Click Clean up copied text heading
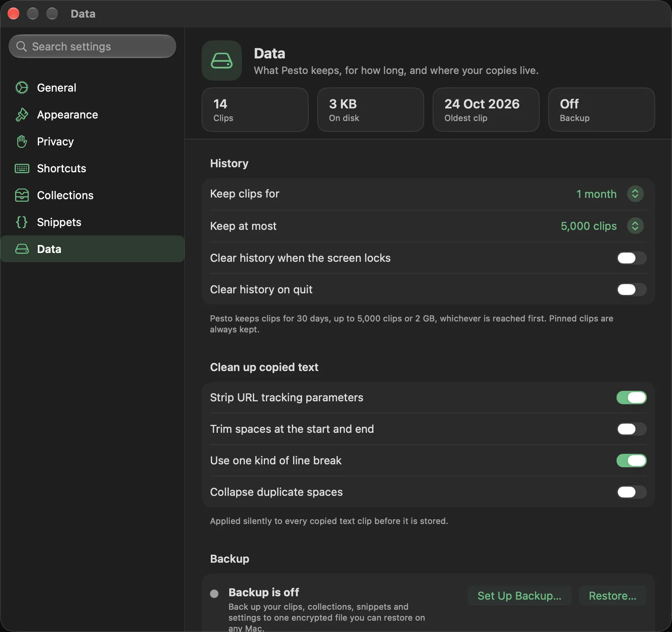The height and width of the screenshot is (632, 672). 264,367
